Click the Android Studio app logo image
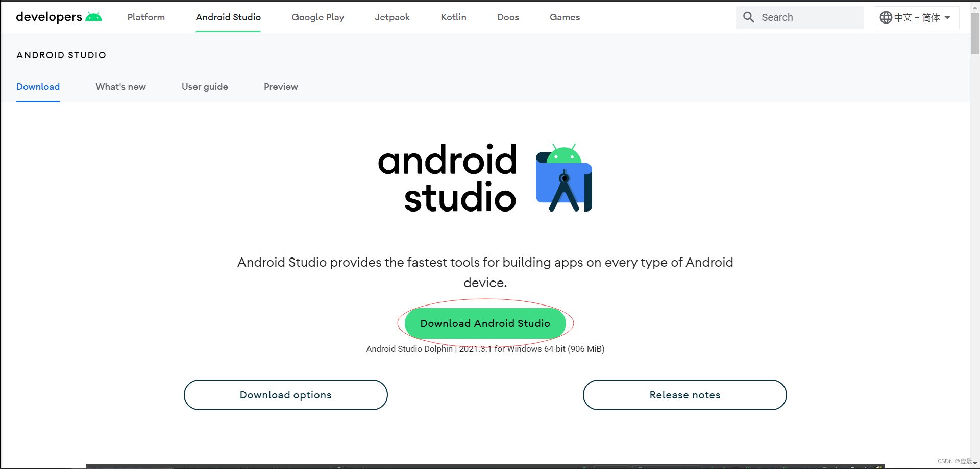Image resolution: width=980 pixels, height=469 pixels. coord(563,178)
